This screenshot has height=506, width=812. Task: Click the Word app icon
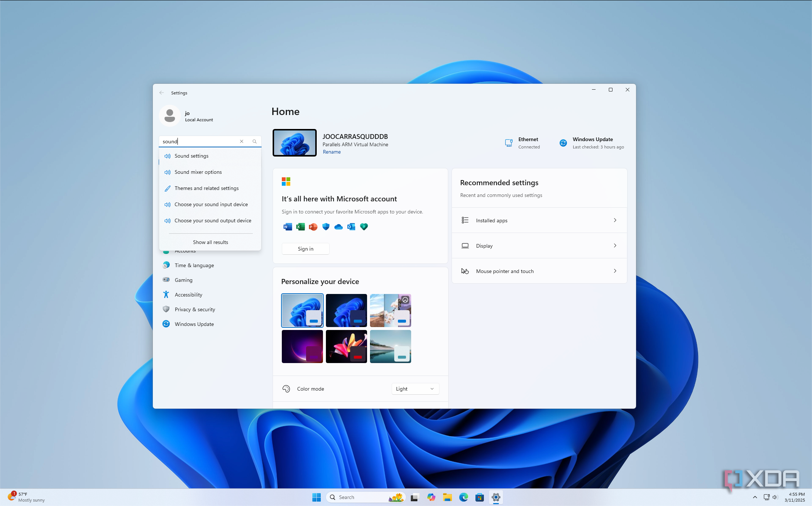288,227
